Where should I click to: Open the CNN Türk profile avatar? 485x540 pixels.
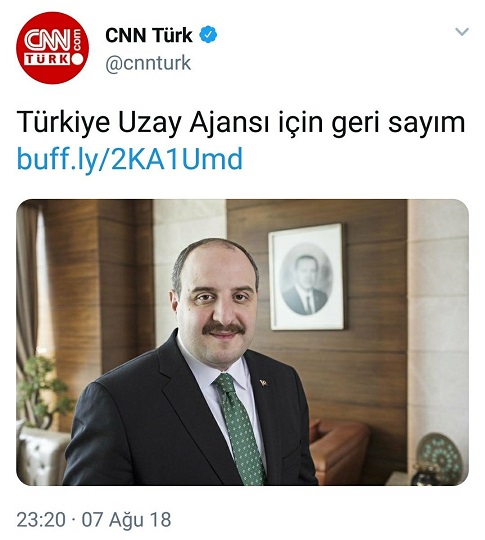(x=52, y=48)
